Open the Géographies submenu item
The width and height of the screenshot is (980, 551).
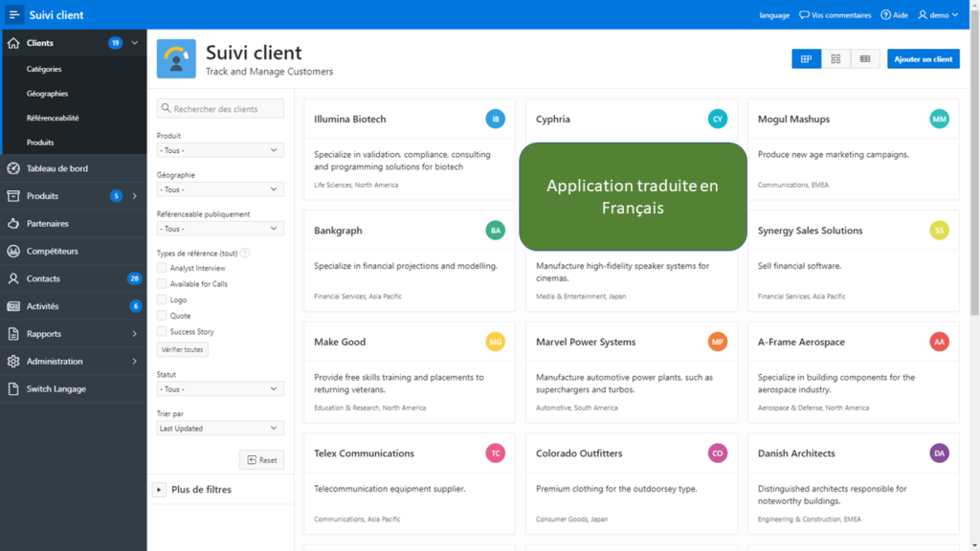[47, 93]
